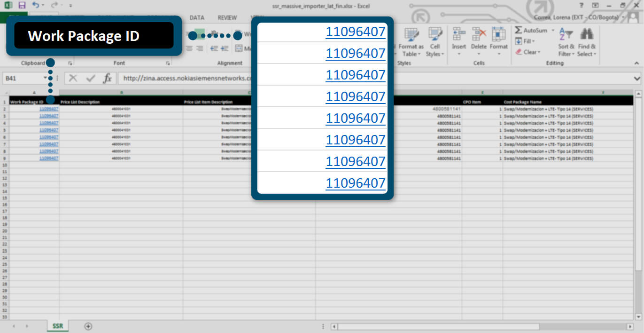Select the SSR worksheet tab
The height and width of the screenshot is (333, 644).
(58, 326)
